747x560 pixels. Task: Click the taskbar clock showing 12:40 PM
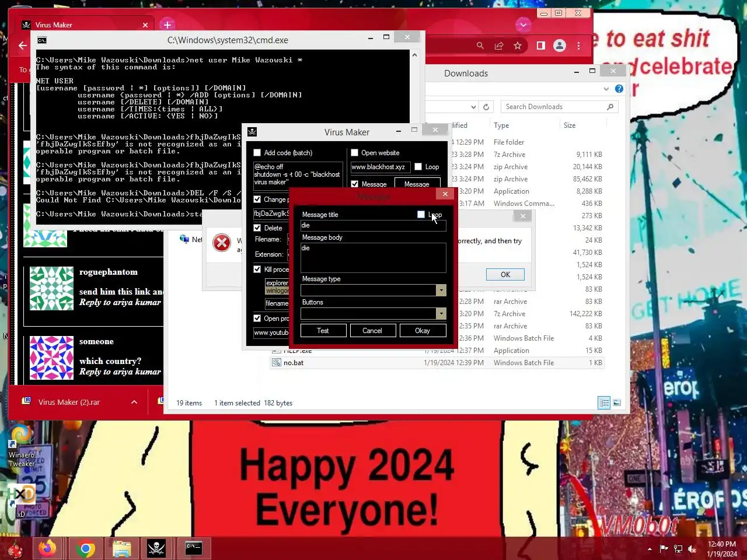722,549
